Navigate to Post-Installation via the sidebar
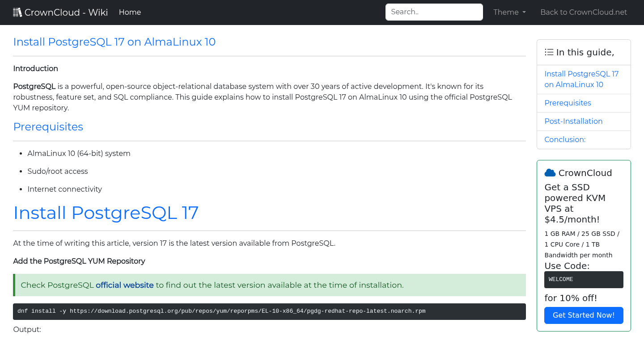This screenshot has width=644, height=340. click(x=573, y=121)
